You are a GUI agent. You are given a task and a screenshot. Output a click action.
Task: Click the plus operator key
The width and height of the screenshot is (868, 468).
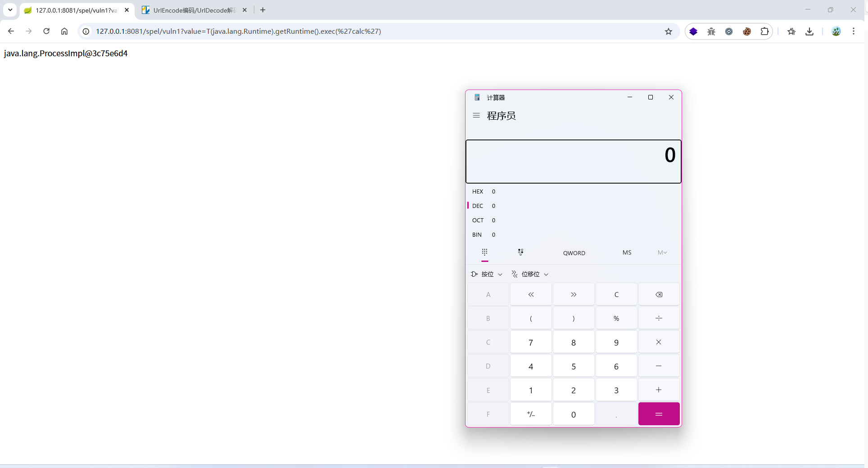point(659,390)
